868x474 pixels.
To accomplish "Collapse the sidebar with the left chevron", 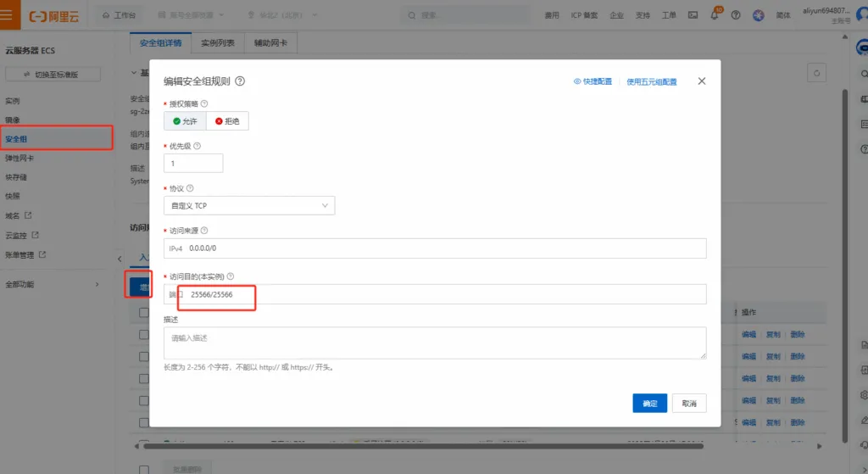I will [120, 259].
